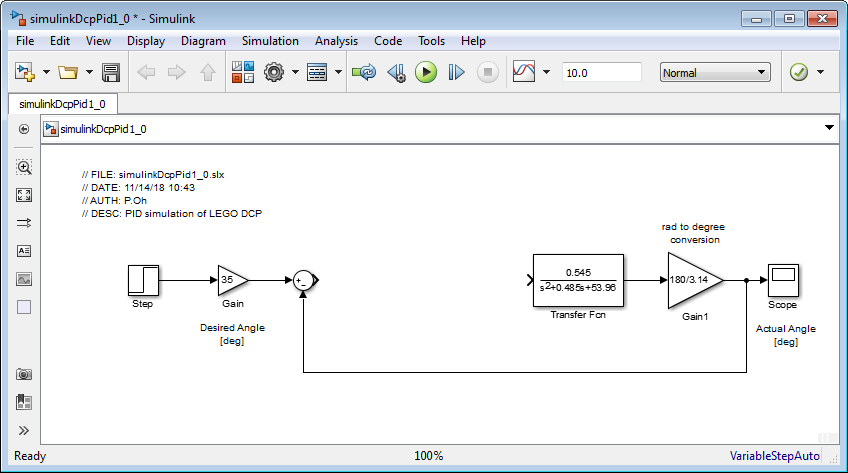Open the Code menu
848x473 pixels.
point(388,41)
